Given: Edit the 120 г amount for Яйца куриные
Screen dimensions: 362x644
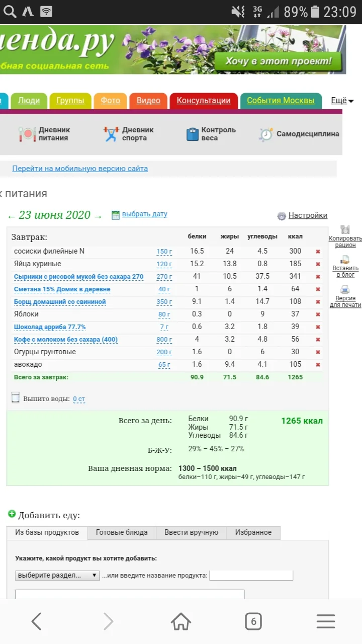Looking at the screenshot, I should 164,264.
